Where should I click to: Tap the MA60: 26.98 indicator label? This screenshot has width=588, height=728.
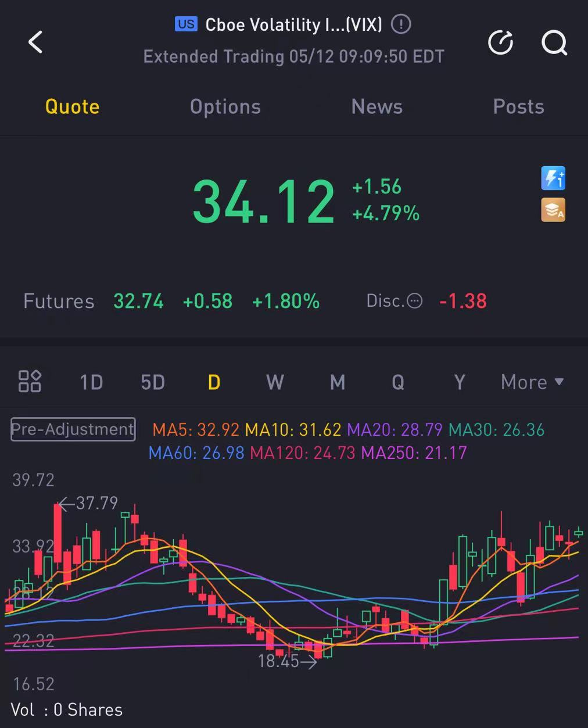196,453
